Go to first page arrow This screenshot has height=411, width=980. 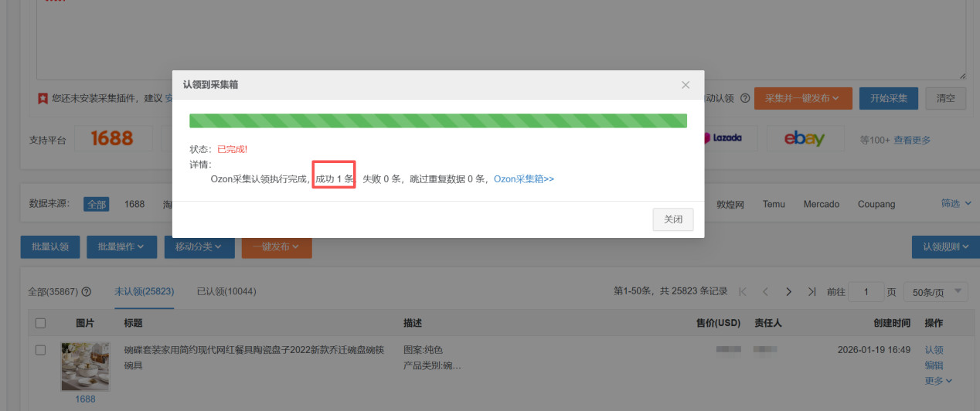pos(743,292)
